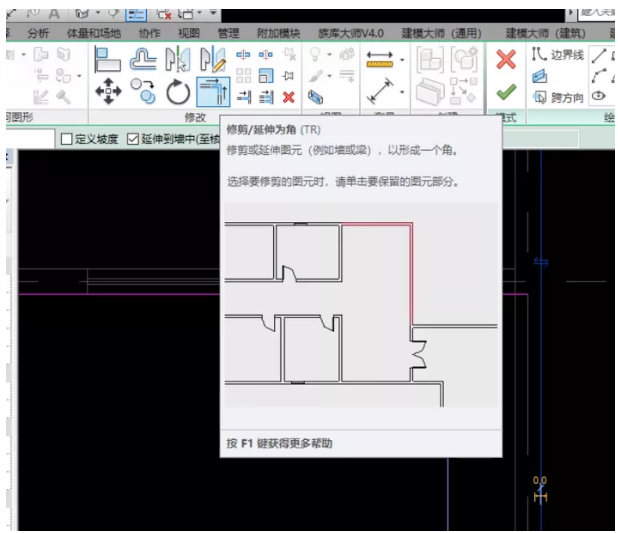Open the 建模大师 (建筑) ribbon tab
Viewport: 618px width, 533px height.
[x=545, y=33]
